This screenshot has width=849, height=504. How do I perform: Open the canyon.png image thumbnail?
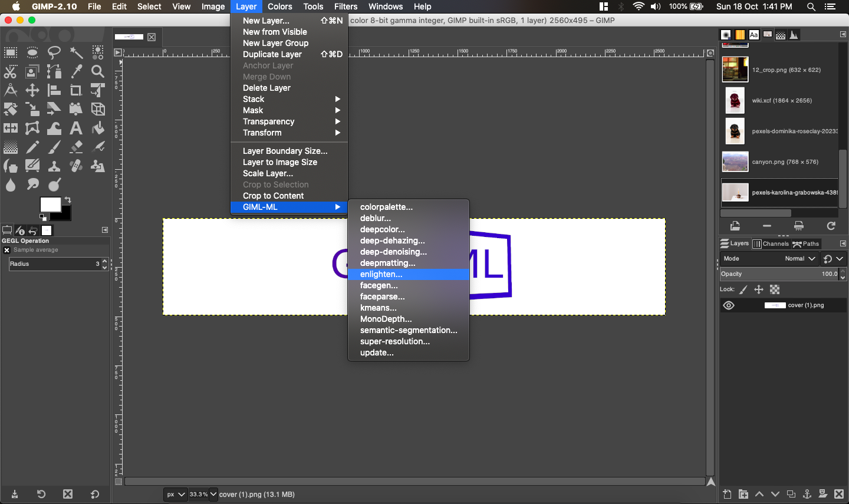pos(735,162)
